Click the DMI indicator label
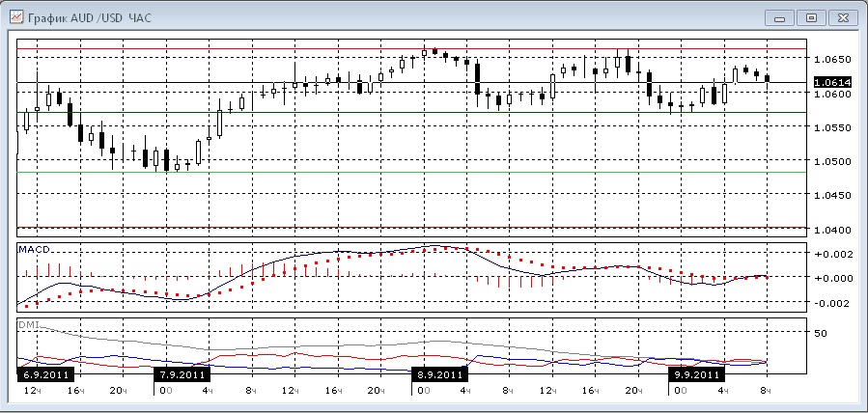Viewport: 868px width, 413px height. (28, 325)
